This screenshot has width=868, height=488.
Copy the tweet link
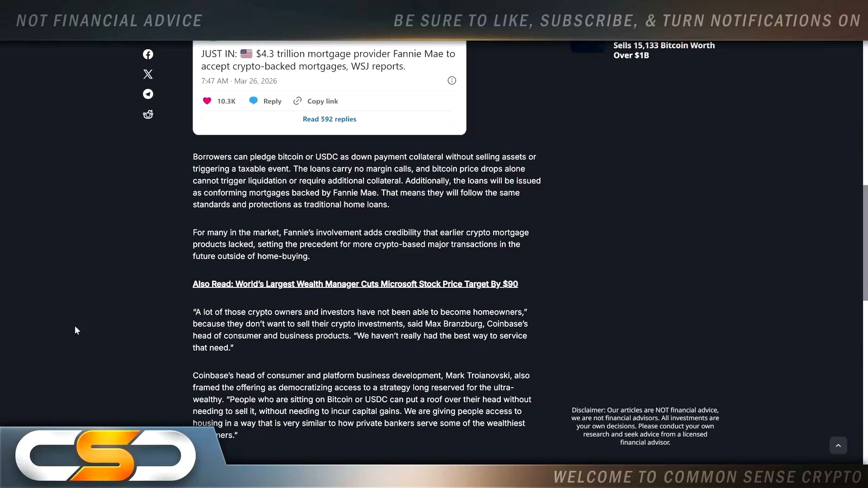point(316,101)
